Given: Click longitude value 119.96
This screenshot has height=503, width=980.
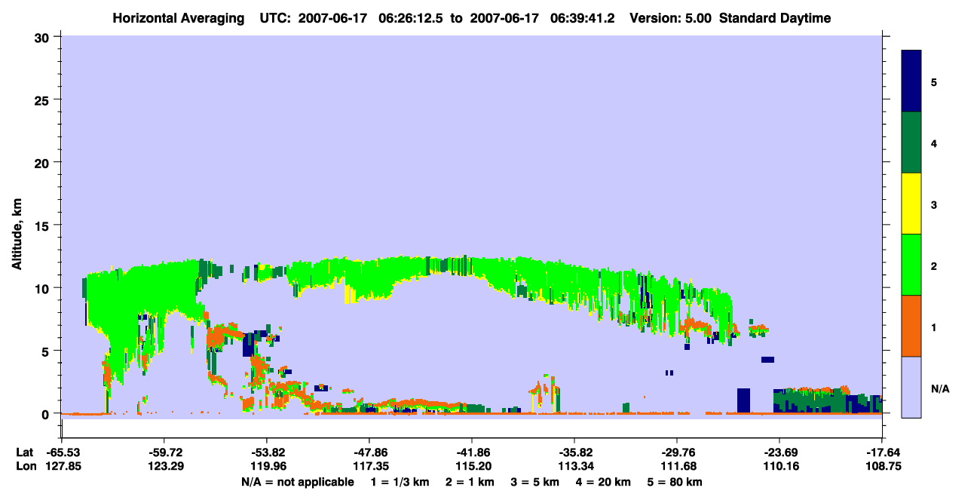Looking at the screenshot, I should point(267,467).
